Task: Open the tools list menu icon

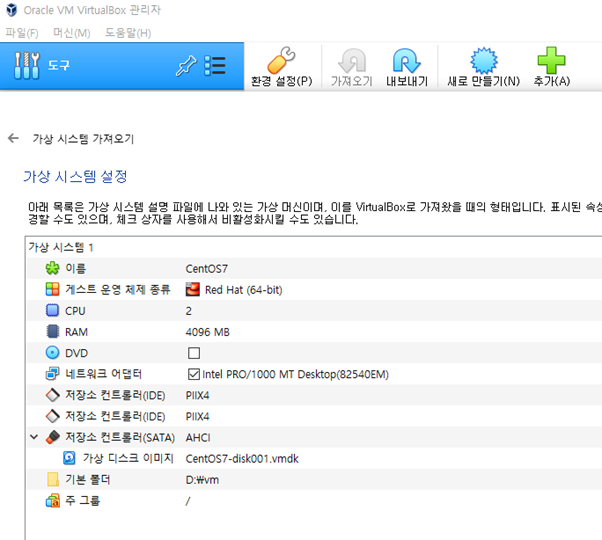Action: 215,66
